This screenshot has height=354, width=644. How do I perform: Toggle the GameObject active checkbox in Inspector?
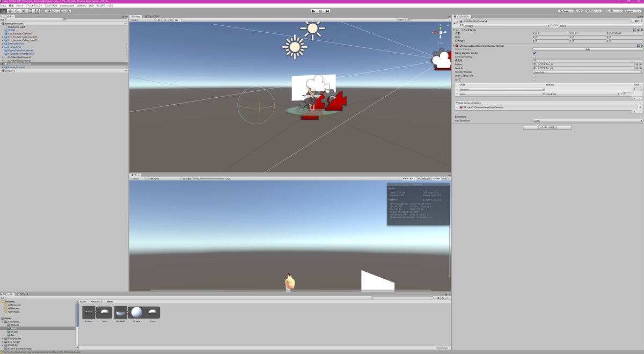click(x=461, y=21)
